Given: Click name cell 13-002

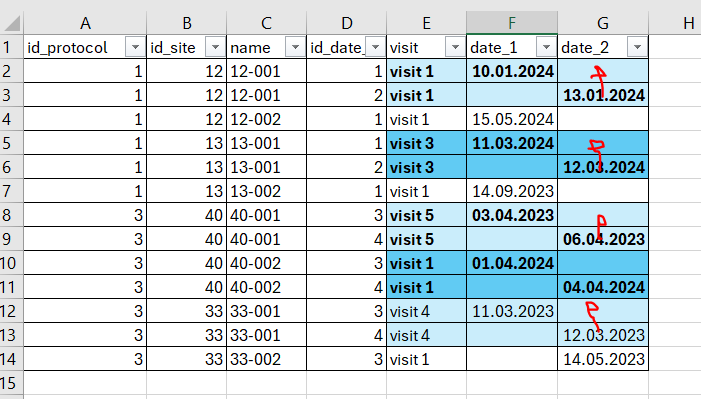Looking at the screenshot, I should [266, 191].
